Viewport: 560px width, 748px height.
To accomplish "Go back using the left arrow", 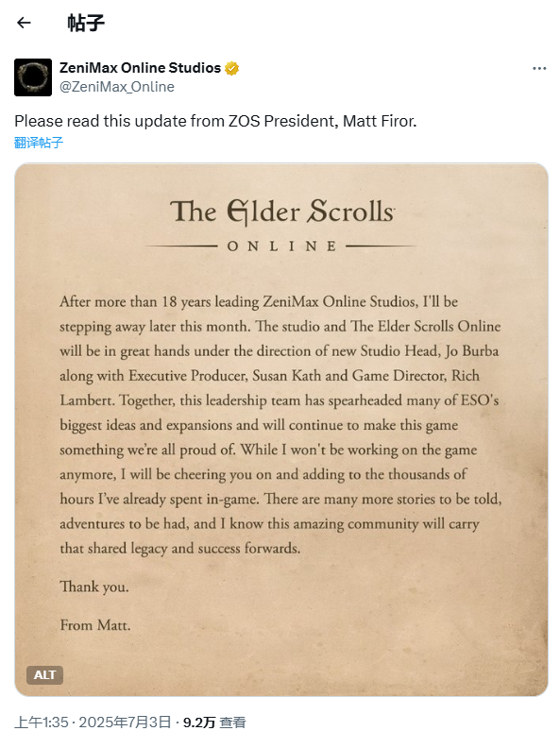I will pyautogui.click(x=24, y=23).
